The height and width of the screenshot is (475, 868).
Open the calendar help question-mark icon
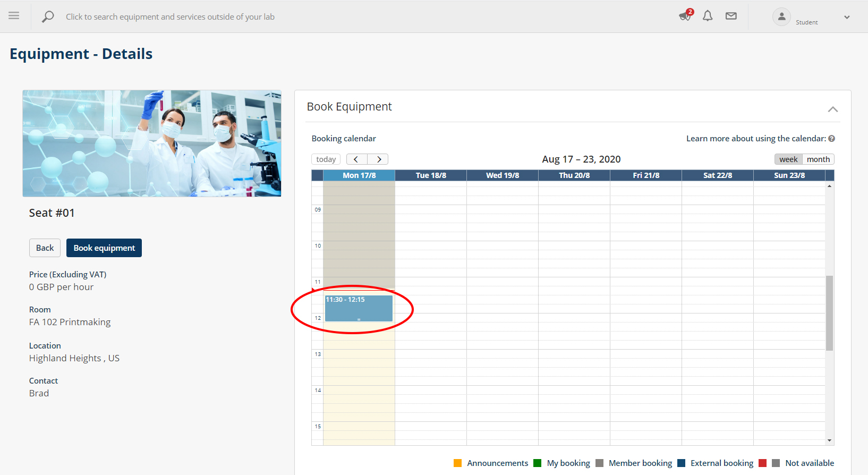point(831,138)
